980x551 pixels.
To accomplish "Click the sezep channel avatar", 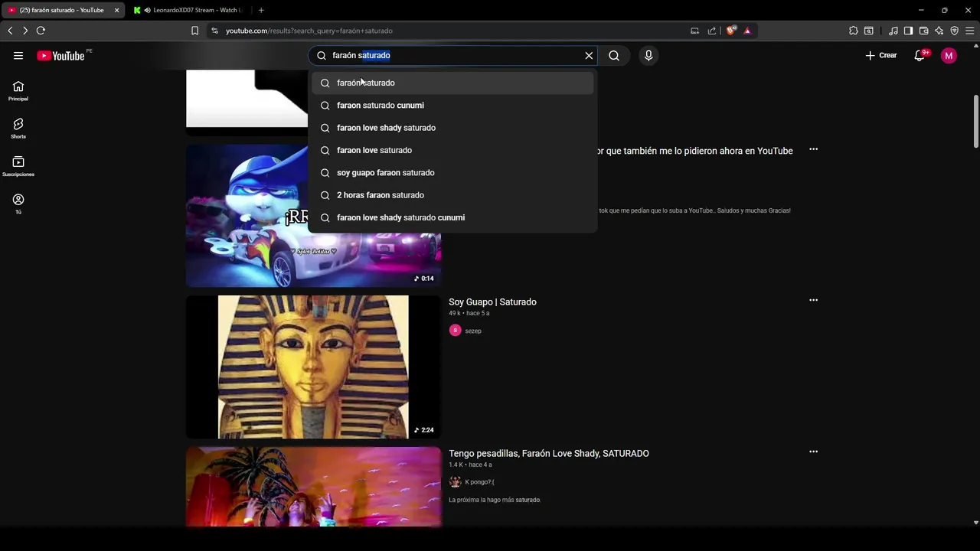I will tap(455, 331).
